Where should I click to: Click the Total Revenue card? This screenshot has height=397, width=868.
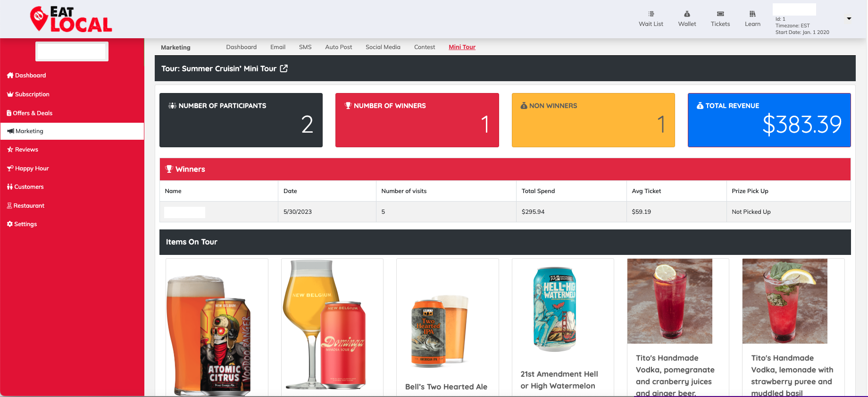769,120
